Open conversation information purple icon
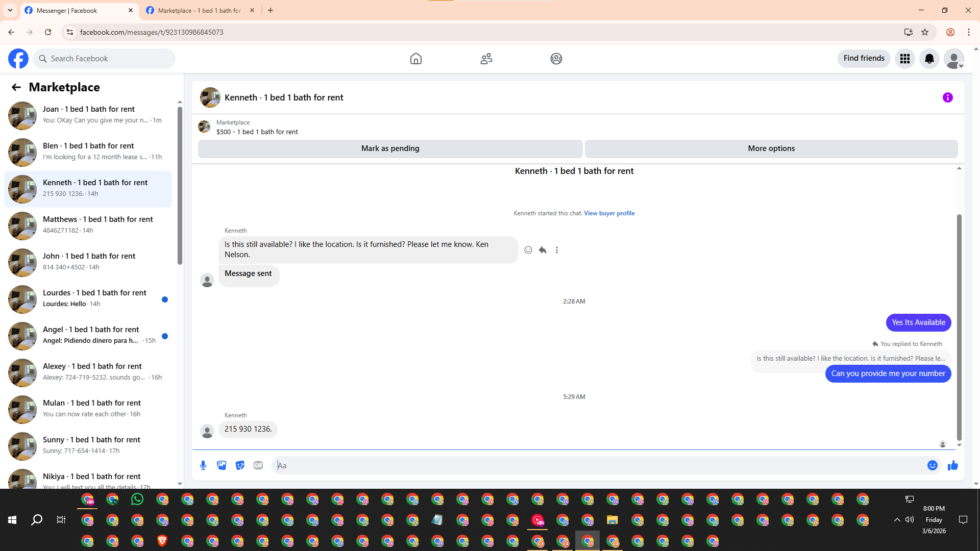 [947, 97]
